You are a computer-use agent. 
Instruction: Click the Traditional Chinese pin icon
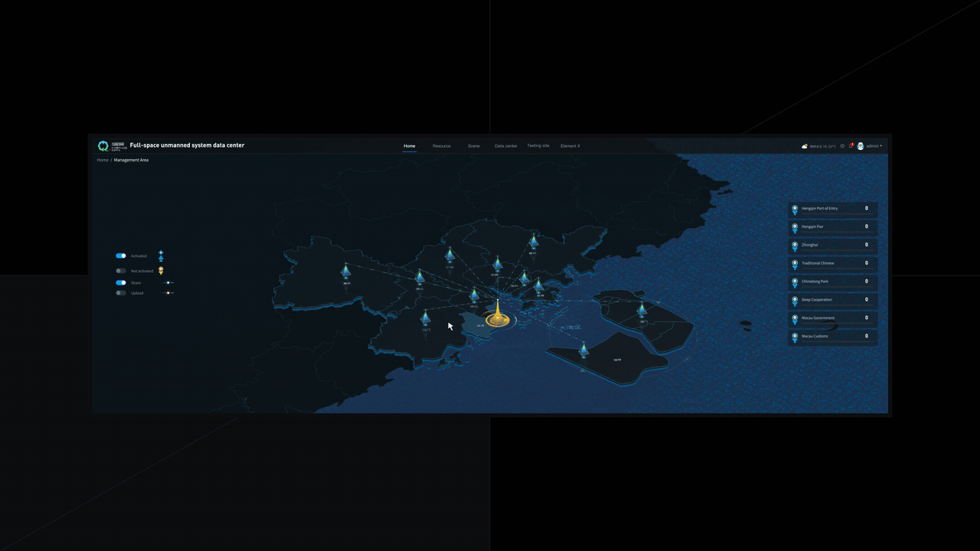tap(795, 264)
